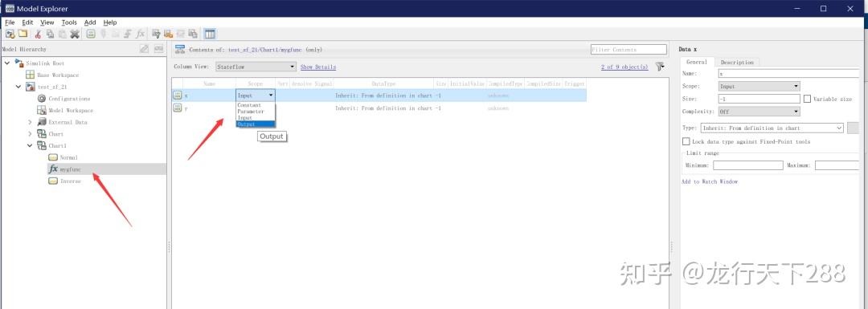Open the Complexity dropdown
Image resolution: width=868 pixels, height=309 pixels.
(x=759, y=112)
